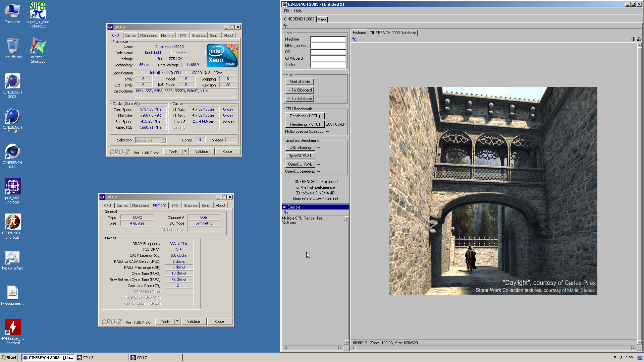Run OpenGL HW-L benchmark

point(300,164)
